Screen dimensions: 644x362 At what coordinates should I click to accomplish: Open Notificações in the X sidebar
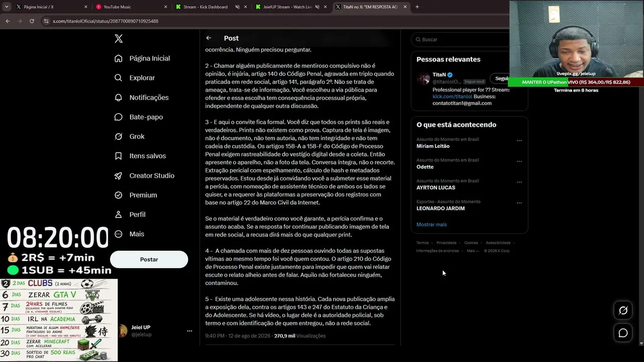point(141,98)
